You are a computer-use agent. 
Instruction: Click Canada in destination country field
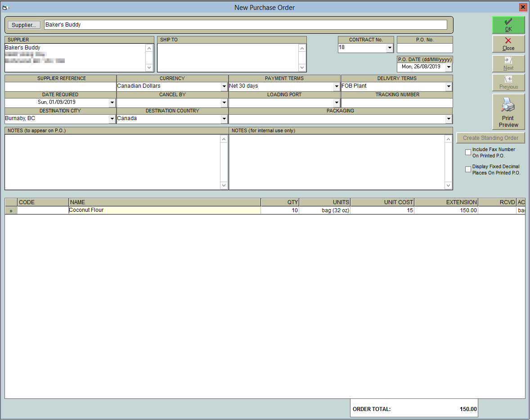pyautogui.click(x=127, y=118)
